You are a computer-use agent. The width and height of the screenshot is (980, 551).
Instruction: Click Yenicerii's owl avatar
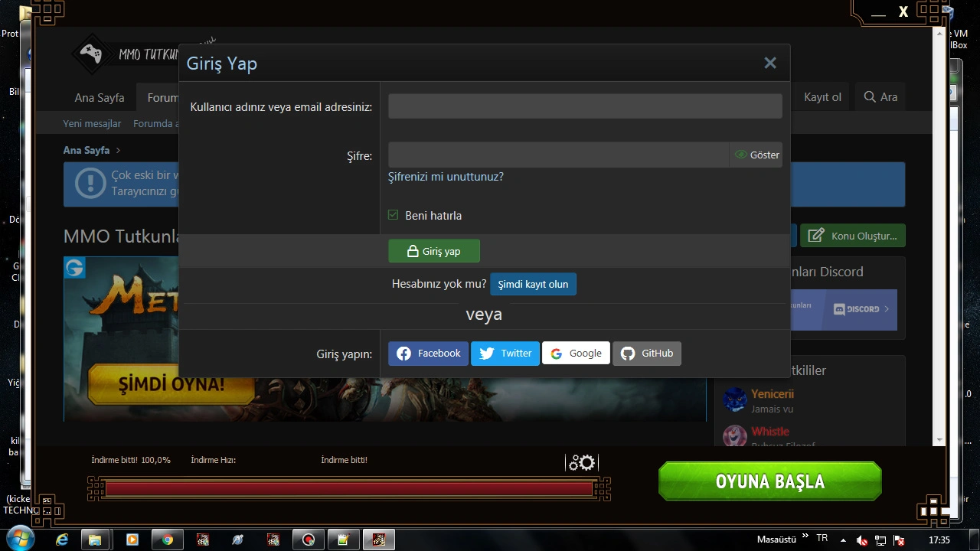coord(735,399)
